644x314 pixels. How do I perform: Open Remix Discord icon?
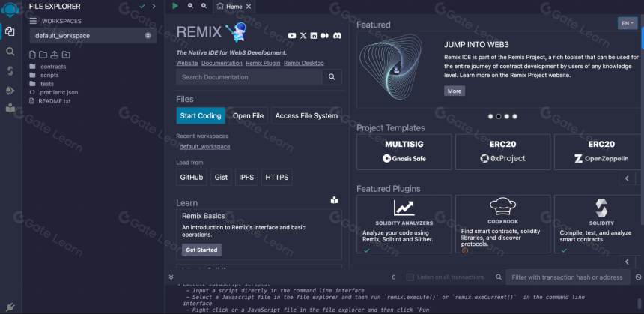(337, 36)
